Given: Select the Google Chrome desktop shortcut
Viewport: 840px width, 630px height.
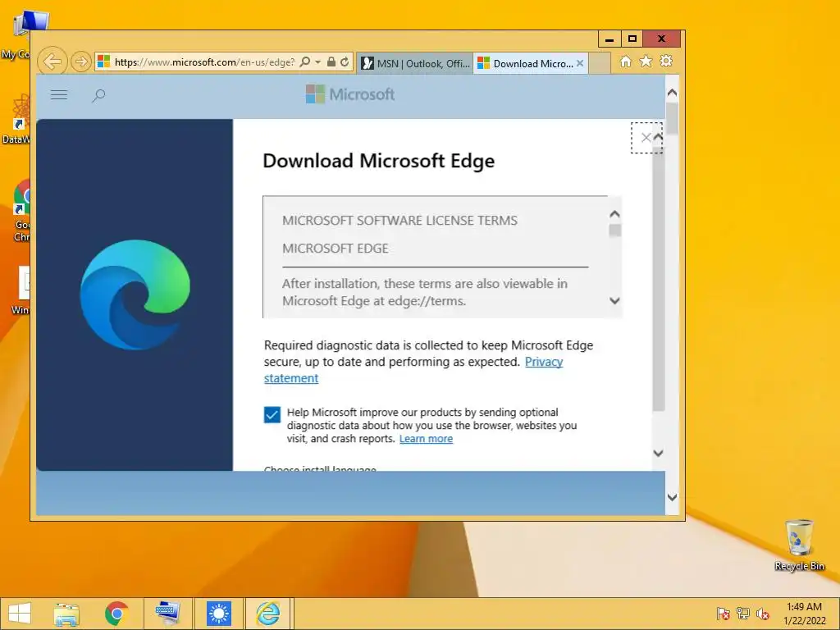Looking at the screenshot, I should pyautogui.click(x=21, y=211).
